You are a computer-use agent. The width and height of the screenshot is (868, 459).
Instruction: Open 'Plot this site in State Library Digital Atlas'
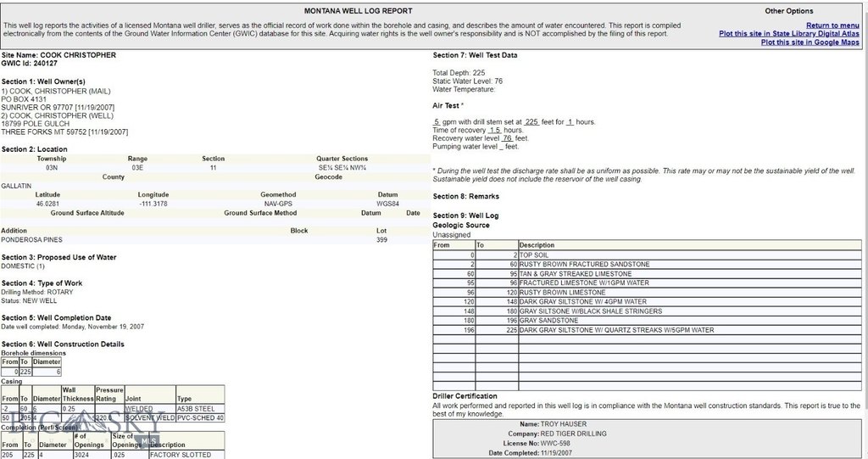[x=789, y=34]
